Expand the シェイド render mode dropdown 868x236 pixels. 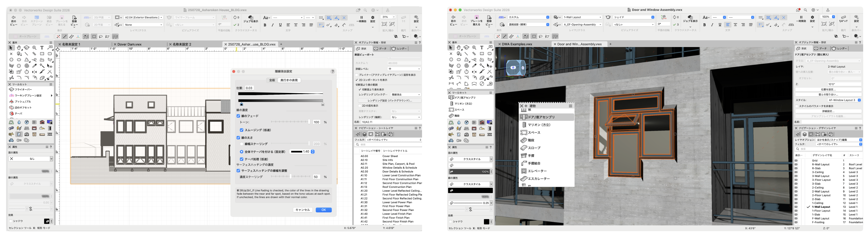(x=634, y=17)
